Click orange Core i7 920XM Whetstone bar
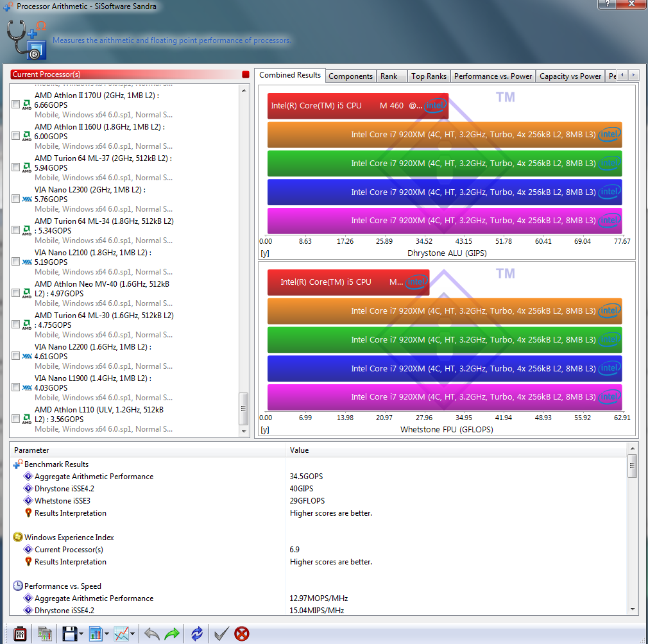 tap(445, 310)
